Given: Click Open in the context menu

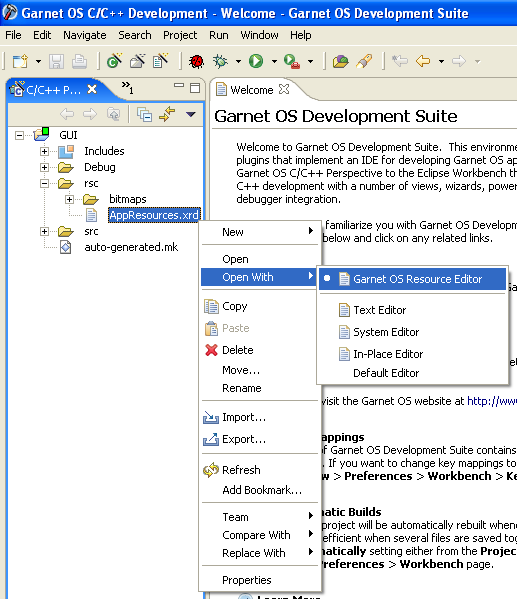Looking at the screenshot, I should (x=259, y=259).
